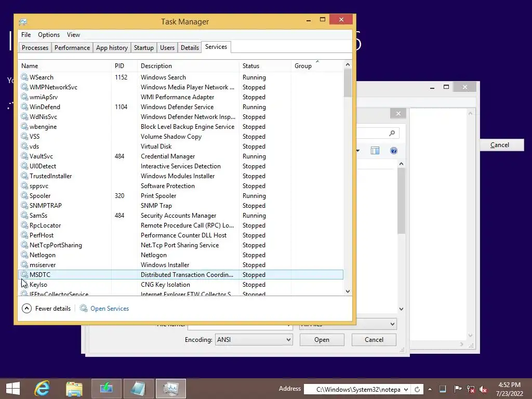This screenshot has width=532, height=399.
Task: Select the MSDTC service row
Action: (x=180, y=274)
